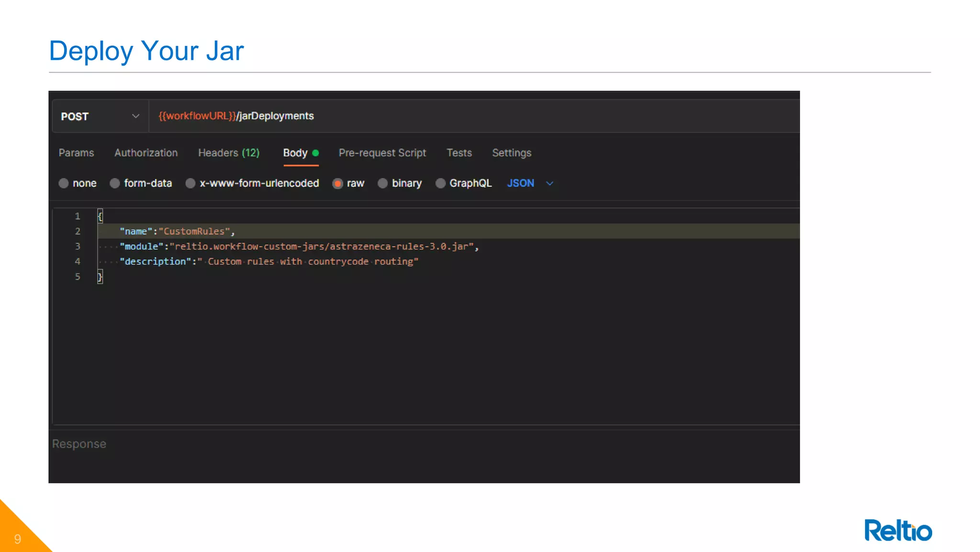Click the "description" line in body editor
Screen dimensions: 980x552
(x=268, y=262)
